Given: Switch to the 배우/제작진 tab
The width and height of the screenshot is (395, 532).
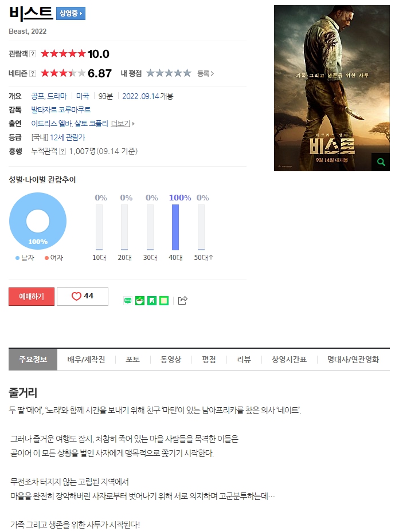Looking at the screenshot, I should [86, 359].
